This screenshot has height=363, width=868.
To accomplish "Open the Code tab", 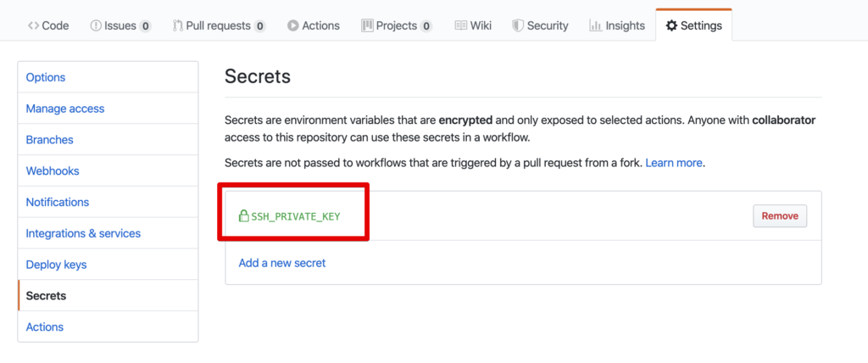I will [48, 25].
